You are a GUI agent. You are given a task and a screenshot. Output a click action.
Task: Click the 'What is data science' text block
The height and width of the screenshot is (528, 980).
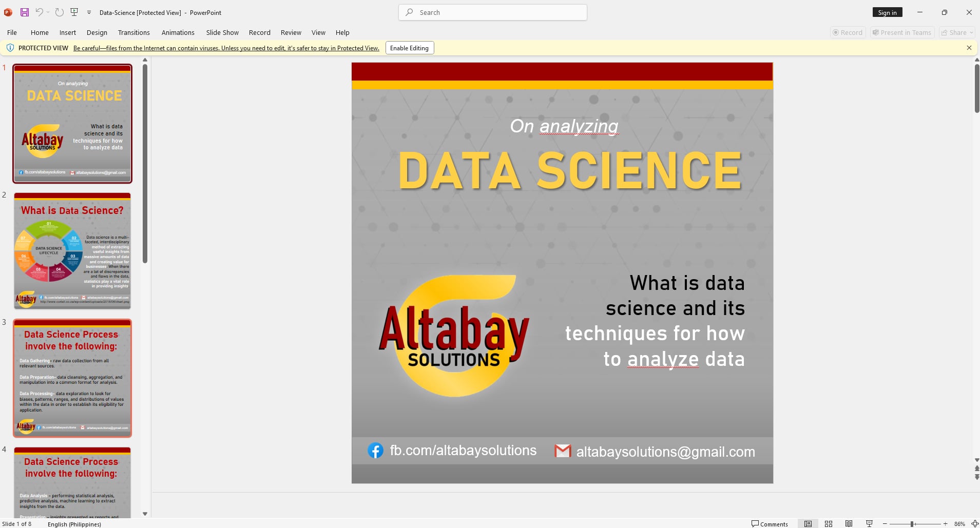tap(655, 321)
